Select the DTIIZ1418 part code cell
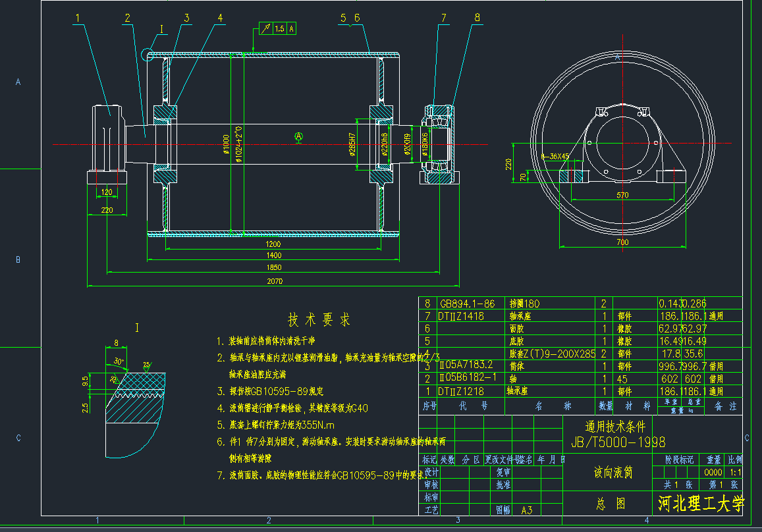Image resolution: width=762 pixels, height=532 pixels. pyautogui.click(x=461, y=316)
